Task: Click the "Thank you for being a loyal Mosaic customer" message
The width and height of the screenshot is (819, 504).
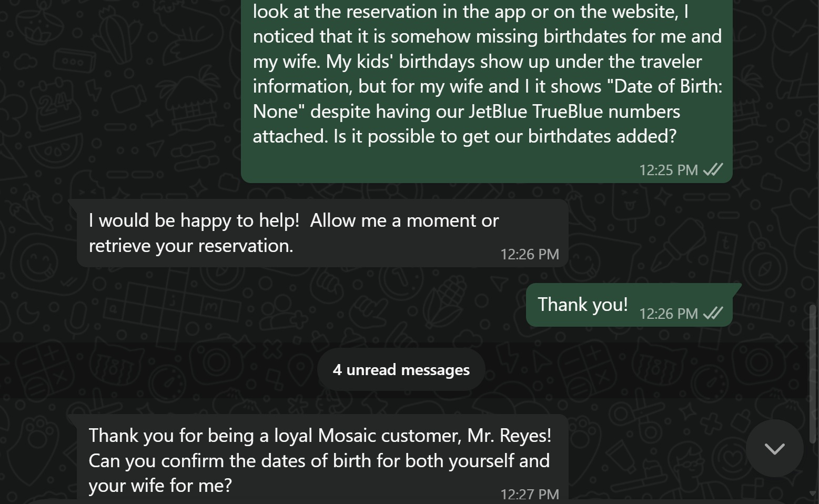Action: [322, 459]
